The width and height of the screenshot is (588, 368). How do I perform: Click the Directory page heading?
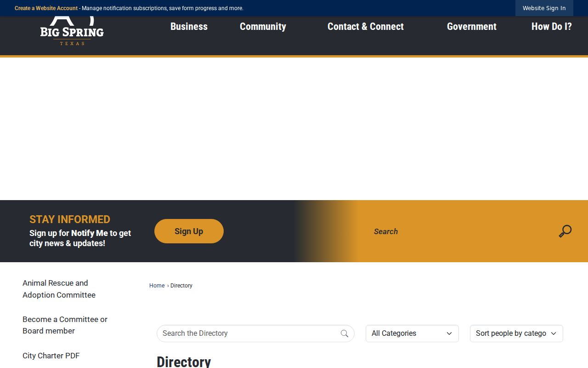click(184, 362)
